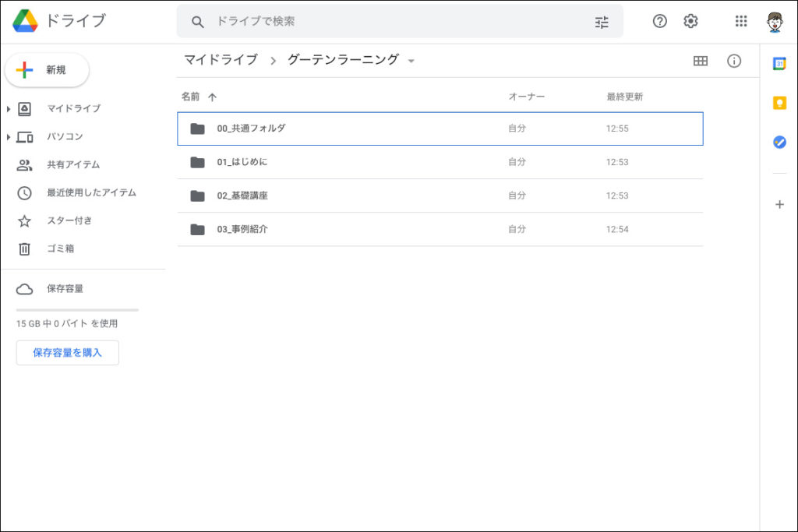The height and width of the screenshot is (532, 798).
Task: Open Google Tasks side panel
Action: (x=779, y=142)
